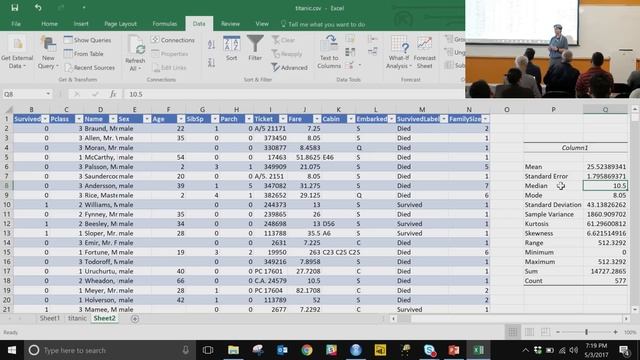This screenshot has height=360, width=640.
Task: Open the Pclass column filter dropdown
Action: pos(79,119)
